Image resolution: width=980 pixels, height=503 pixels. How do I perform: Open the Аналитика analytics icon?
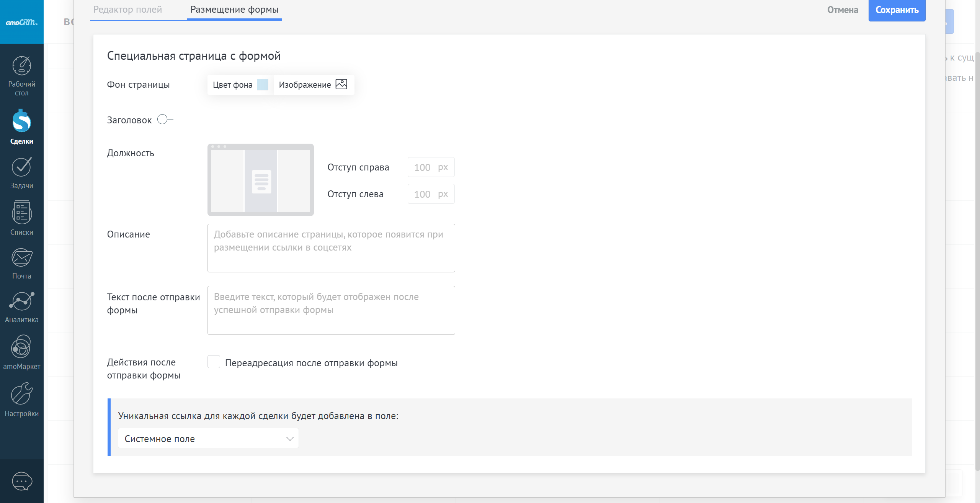(x=21, y=301)
